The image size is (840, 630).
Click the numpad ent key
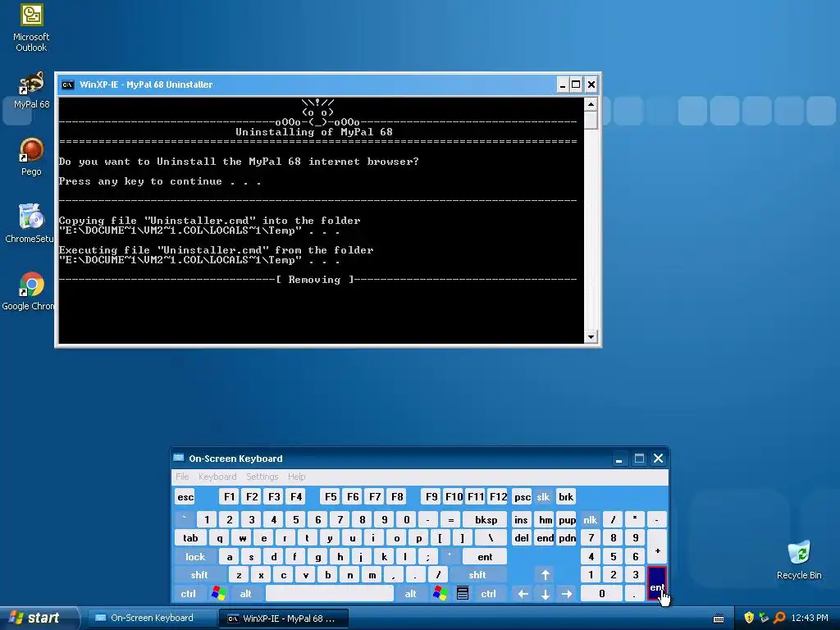[x=657, y=584]
